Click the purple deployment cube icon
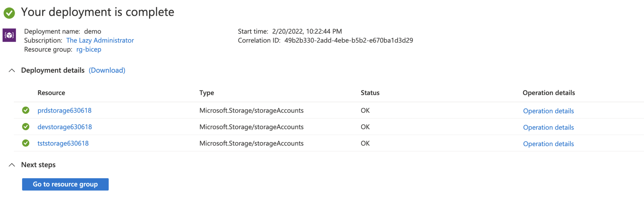 [9, 35]
